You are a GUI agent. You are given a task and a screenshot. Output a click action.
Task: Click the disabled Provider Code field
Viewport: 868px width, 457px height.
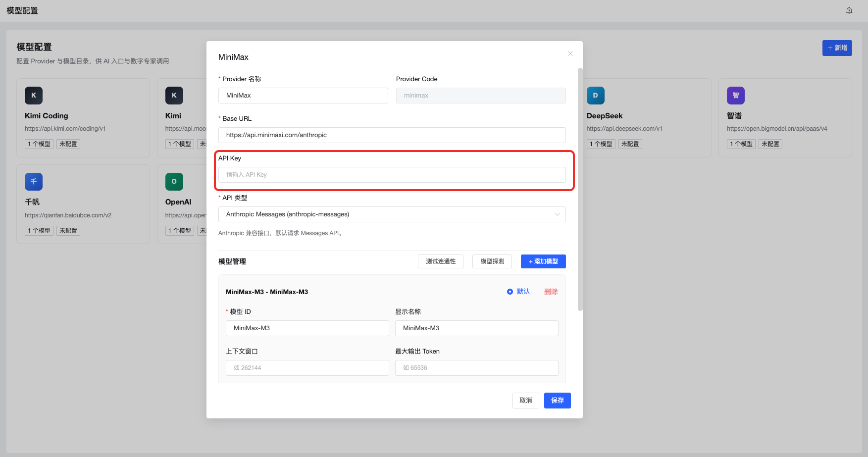click(x=481, y=96)
